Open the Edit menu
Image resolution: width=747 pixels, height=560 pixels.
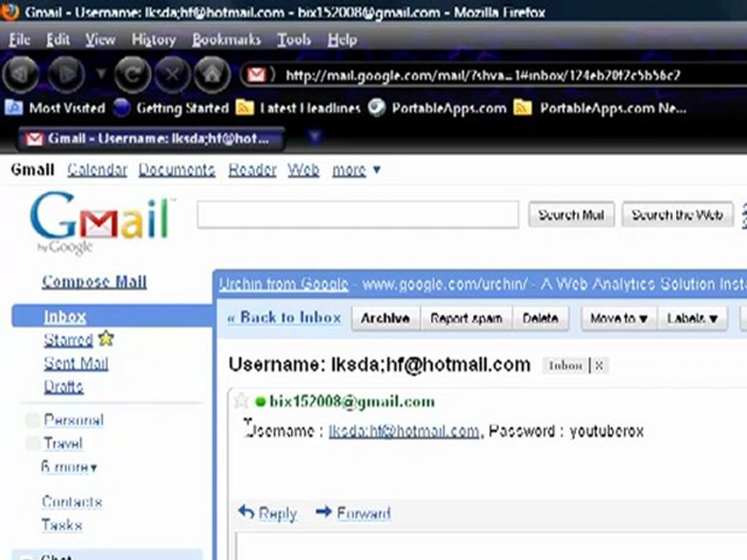(x=58, y=40)
